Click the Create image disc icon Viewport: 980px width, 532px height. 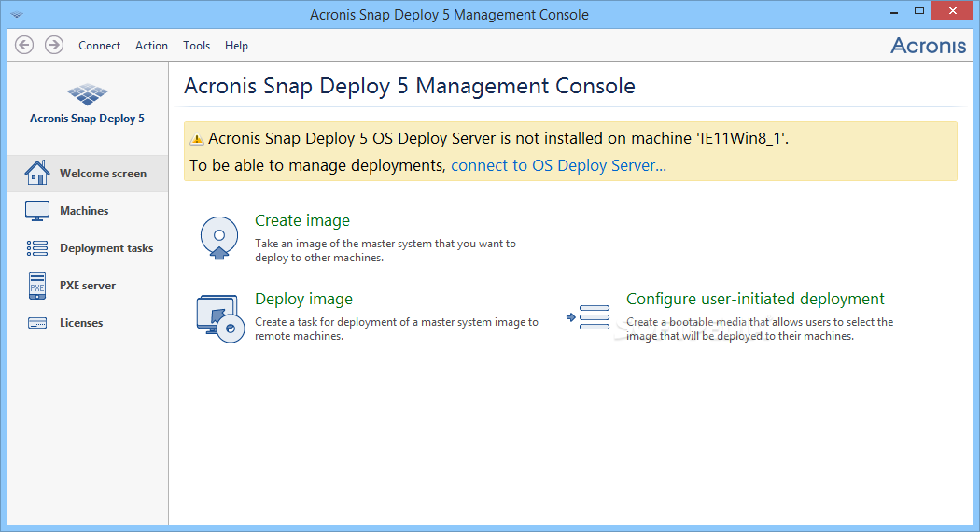(x=219, y=238)
